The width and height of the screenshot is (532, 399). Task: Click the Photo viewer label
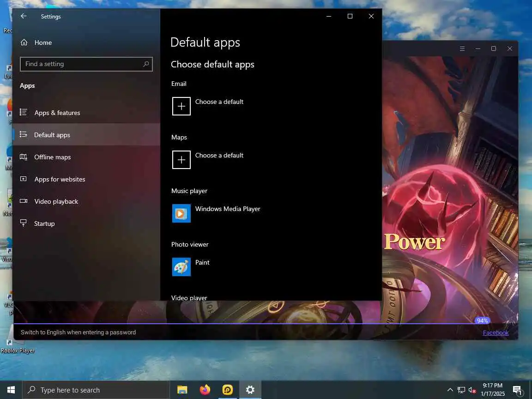pos(190,245)
